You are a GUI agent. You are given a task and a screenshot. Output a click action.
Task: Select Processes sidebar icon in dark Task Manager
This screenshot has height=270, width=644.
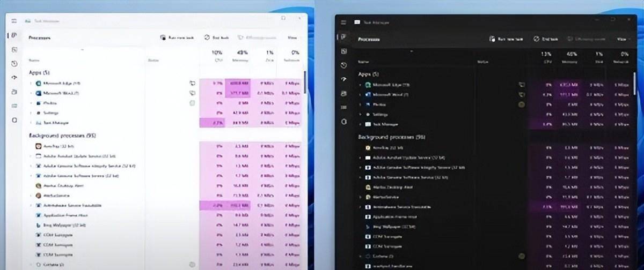(343, 37)
